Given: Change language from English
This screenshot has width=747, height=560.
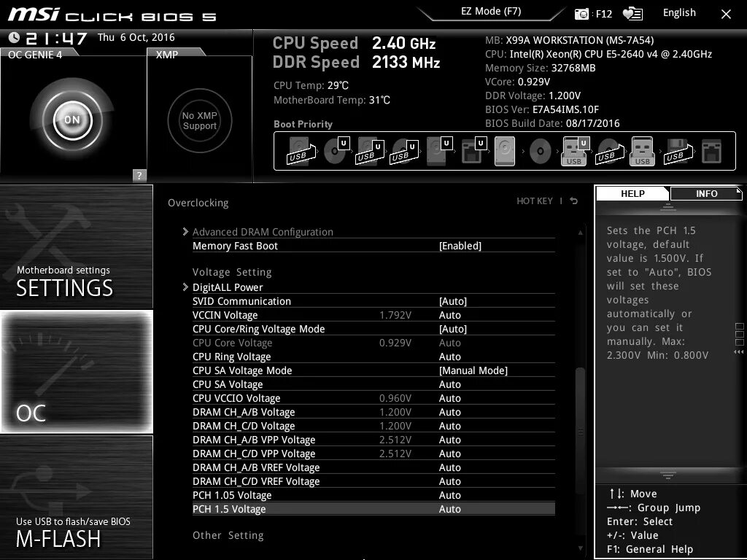Looking at the screenshot, I should 679,13.
